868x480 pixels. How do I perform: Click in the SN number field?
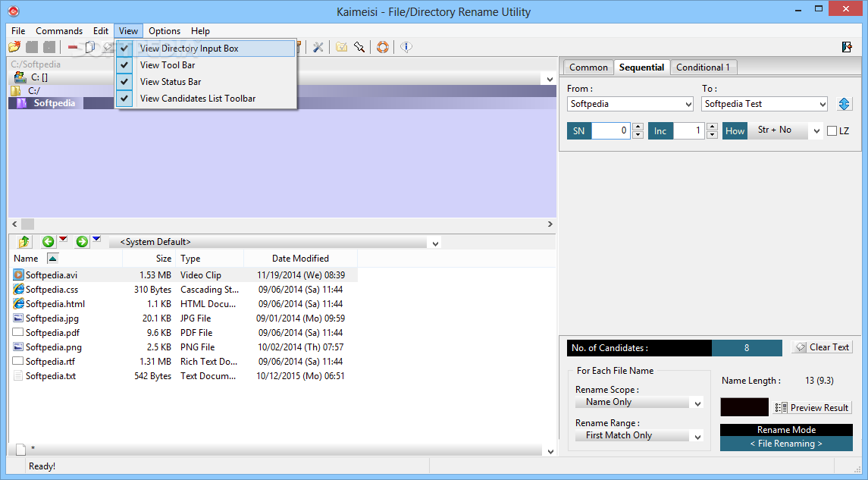(x=610, y=130)
